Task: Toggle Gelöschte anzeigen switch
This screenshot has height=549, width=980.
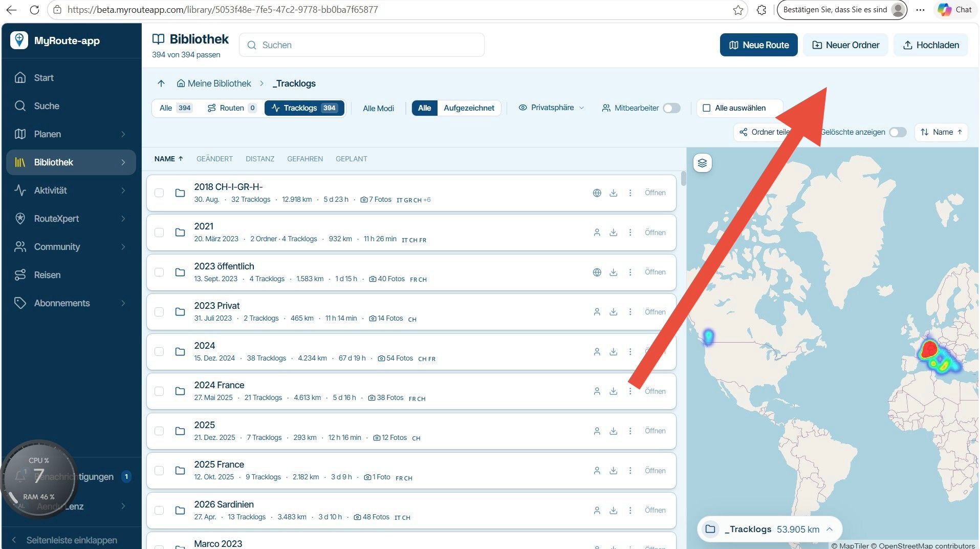Action: point(898,132)
